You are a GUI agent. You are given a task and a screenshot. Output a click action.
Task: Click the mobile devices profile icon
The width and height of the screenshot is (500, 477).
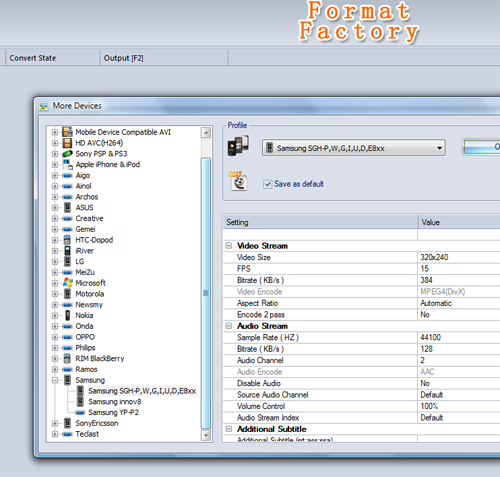tap(238, 146)
